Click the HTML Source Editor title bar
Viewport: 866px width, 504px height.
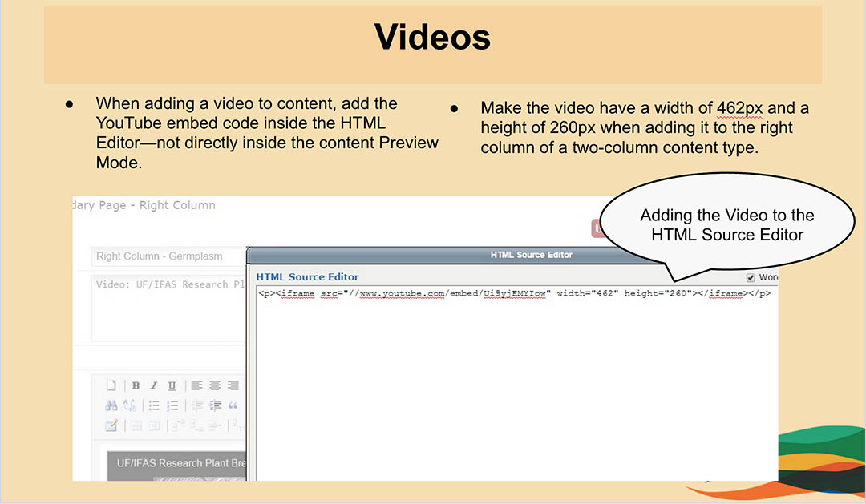click(513, 255)
